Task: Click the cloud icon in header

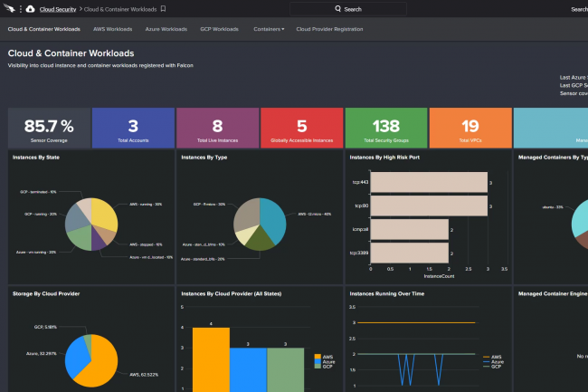Action: 31,9
